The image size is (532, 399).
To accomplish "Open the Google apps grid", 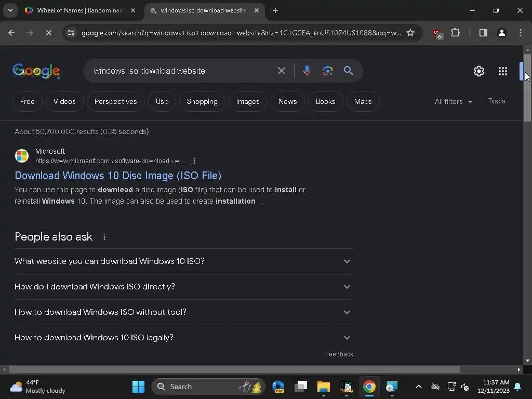I will [503, 71].
